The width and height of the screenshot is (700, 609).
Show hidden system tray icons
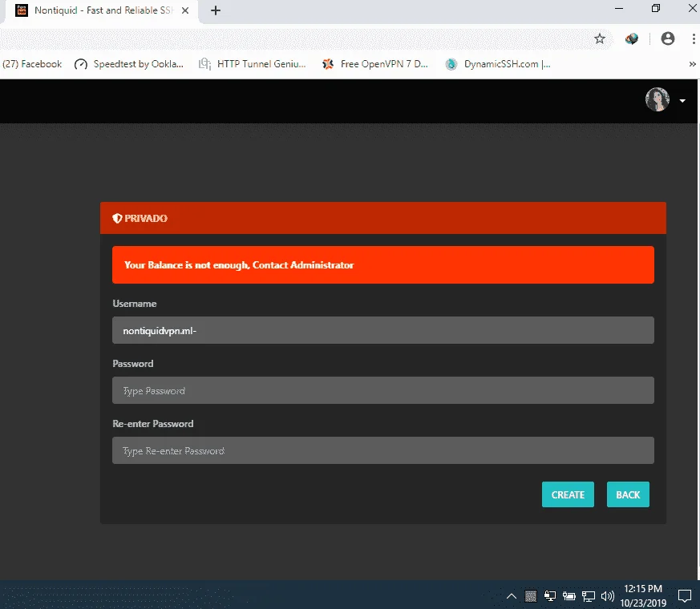512,596
